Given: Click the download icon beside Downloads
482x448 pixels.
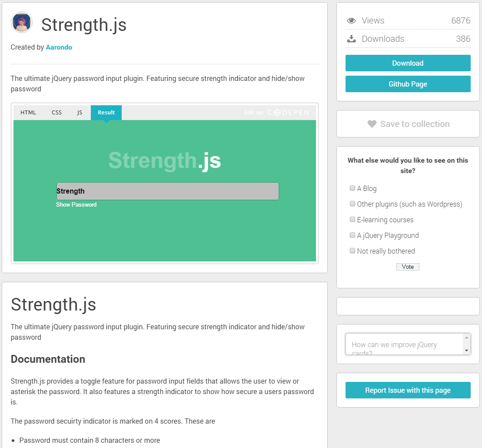Looking at the screenshot, I should coord(352,39).
